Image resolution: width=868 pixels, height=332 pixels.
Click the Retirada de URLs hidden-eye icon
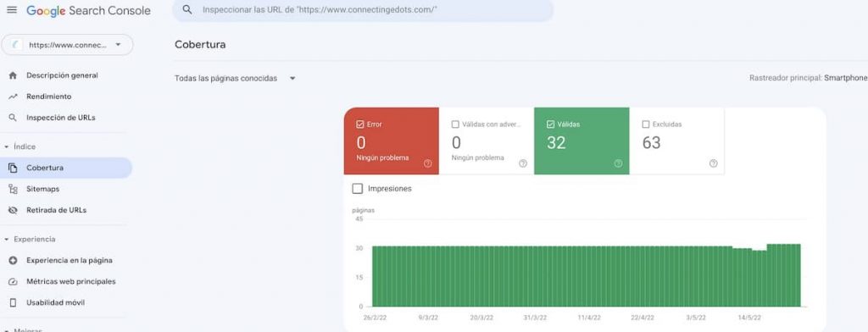click(x=13, y=210)
